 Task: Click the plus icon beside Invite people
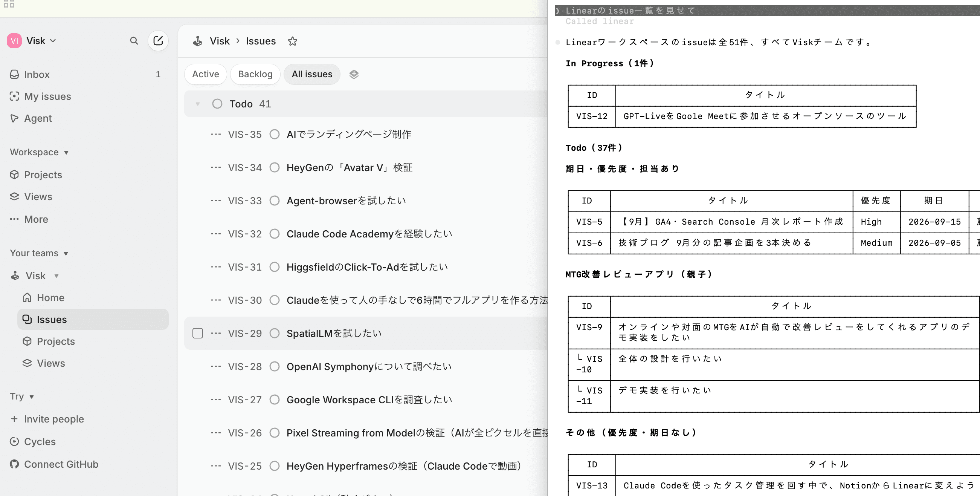[x=14, y=419]
